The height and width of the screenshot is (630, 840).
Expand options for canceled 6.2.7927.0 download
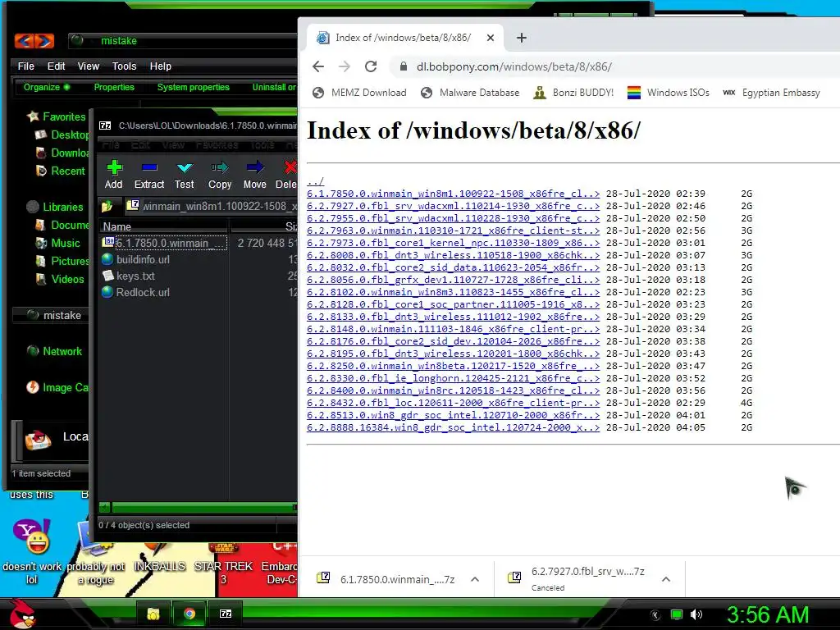(x=666, y=579)
